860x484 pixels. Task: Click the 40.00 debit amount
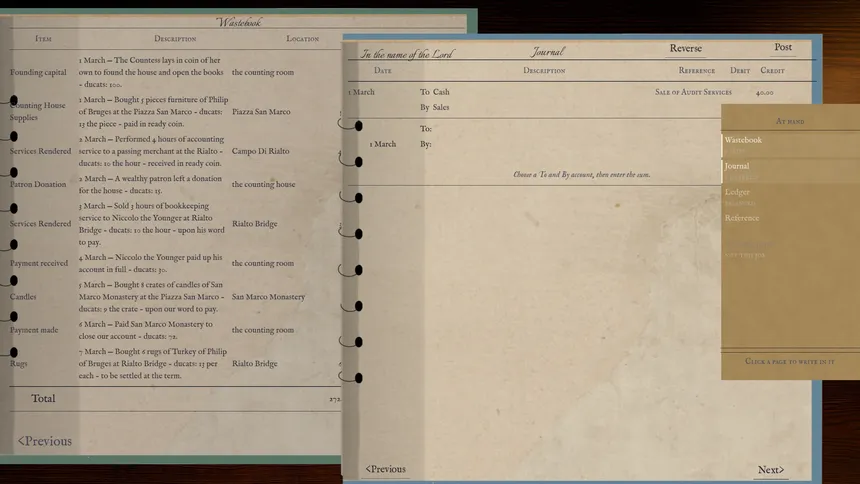(765, 93)
